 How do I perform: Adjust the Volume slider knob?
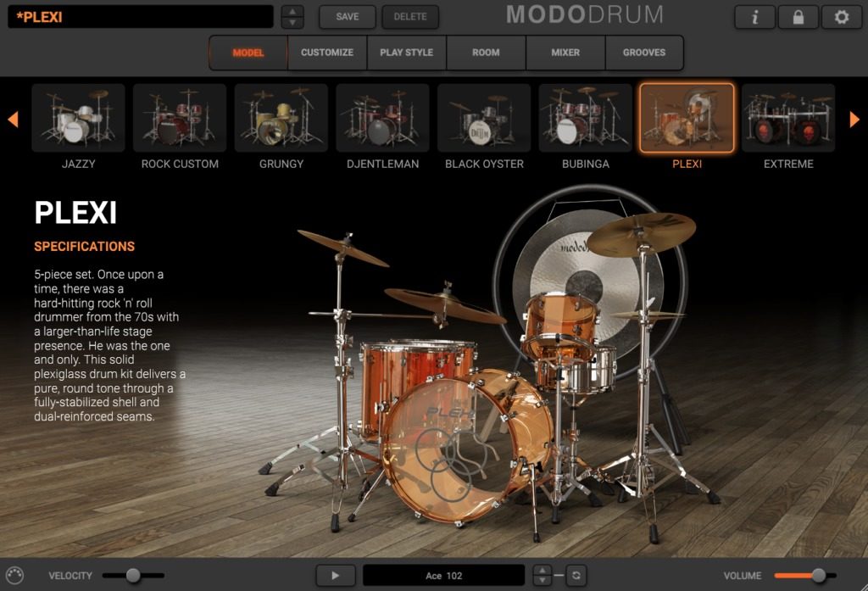(818, 576)
